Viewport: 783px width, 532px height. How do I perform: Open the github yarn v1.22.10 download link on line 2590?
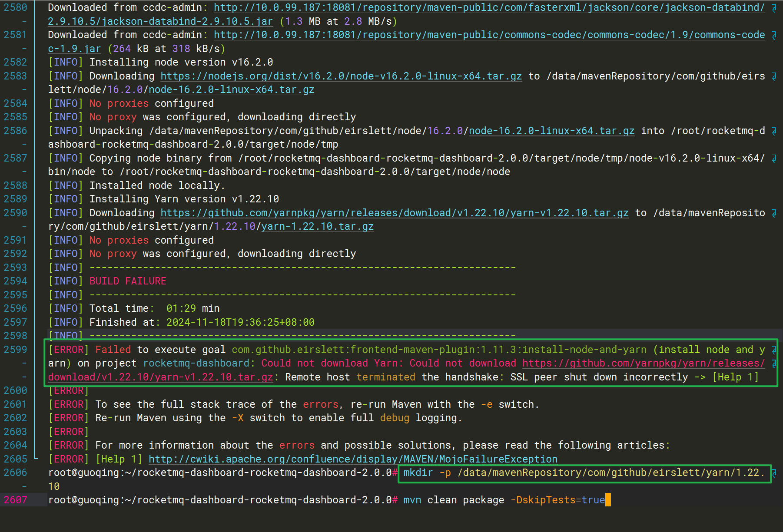pos(395,213)
